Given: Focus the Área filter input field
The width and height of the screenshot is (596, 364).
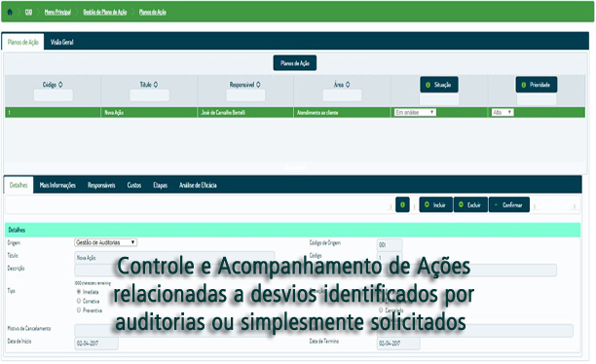Looking at the screenshot, I should pyautogui.click(x=342, y=95).
